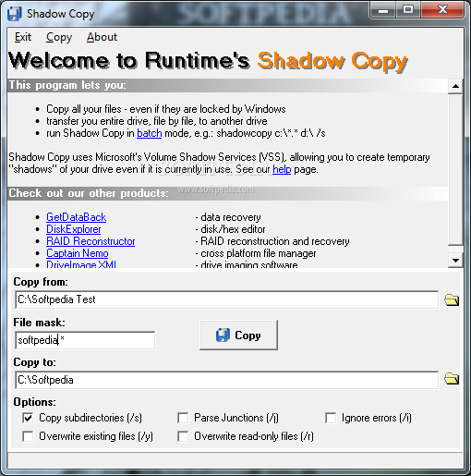471x476 pixels.
Task: Click 'Check out our other products:' header
Action: pyautogui.click(x=89, y=193)
